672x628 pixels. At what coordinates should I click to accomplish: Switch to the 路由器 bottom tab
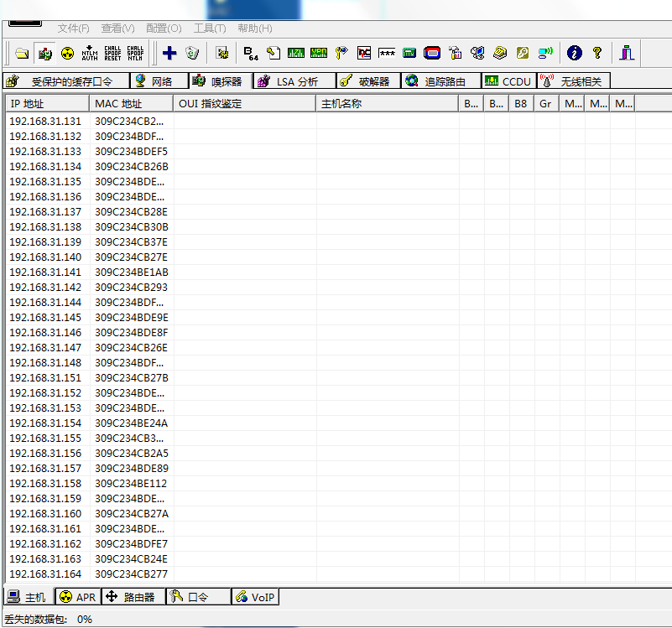[133, 597]
